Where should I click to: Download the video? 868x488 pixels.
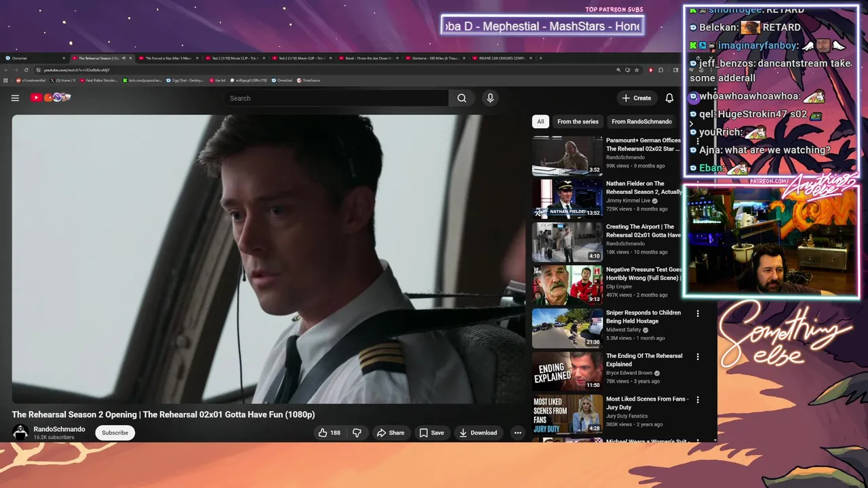[x=478, y=432]
